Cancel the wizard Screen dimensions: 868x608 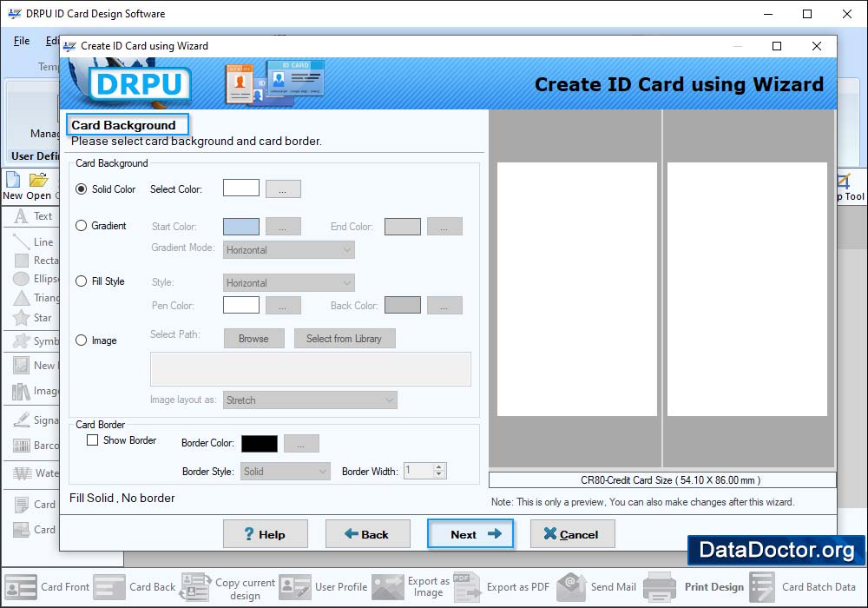coord(572,534)
